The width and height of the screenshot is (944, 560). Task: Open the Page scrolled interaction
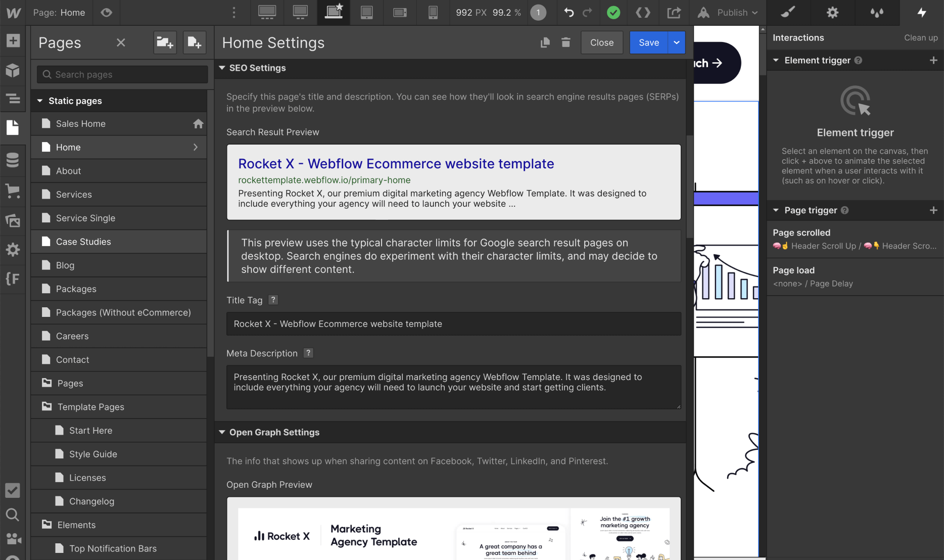tap(855, 239)
